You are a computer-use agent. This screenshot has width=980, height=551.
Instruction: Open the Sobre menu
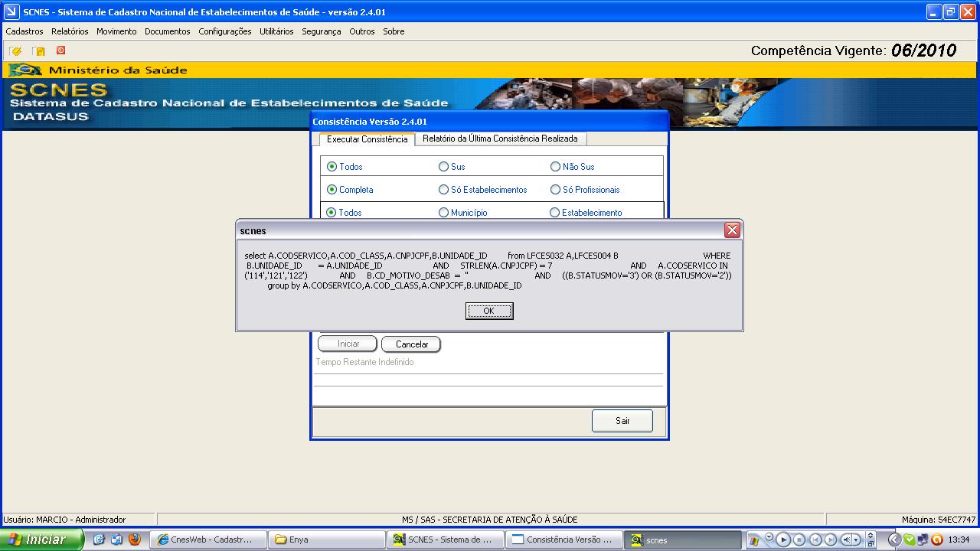394,31
